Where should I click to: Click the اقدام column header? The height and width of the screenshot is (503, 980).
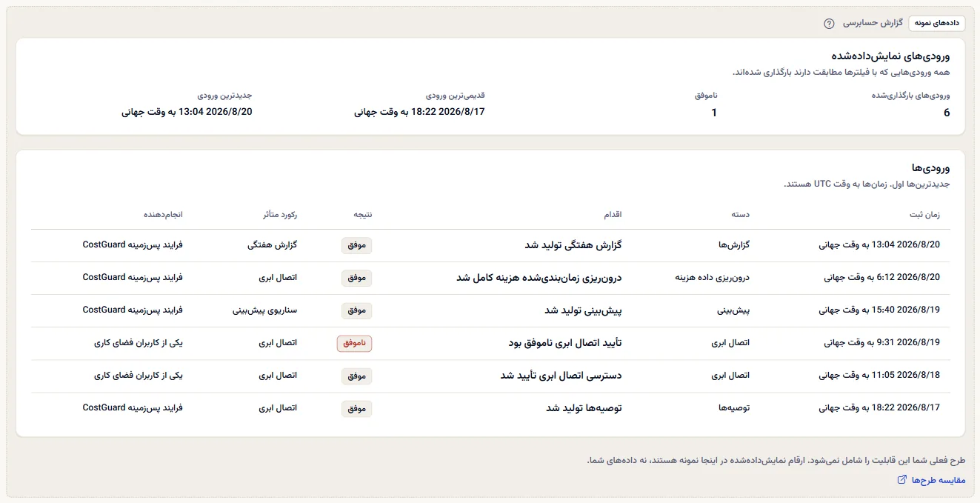click(x=612, y=215)
